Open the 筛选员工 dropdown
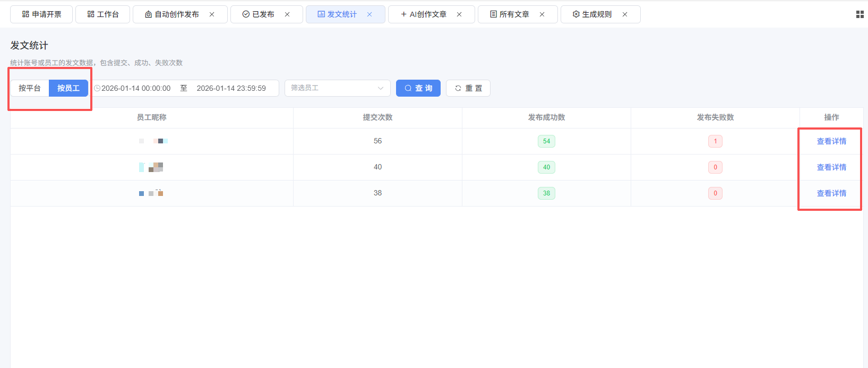The height and width of the screenshot is (368, 868). coord(337,88)
